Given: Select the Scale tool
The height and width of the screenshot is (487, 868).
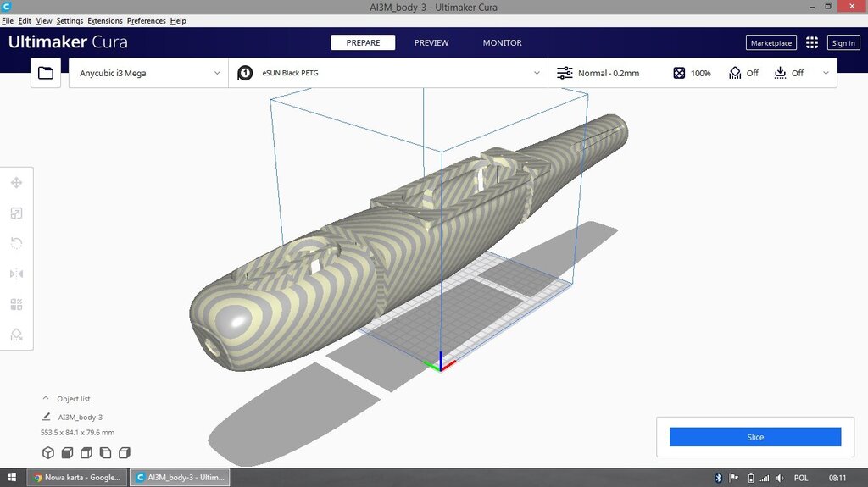Looking at the screenshot, I should coord(16,213).
